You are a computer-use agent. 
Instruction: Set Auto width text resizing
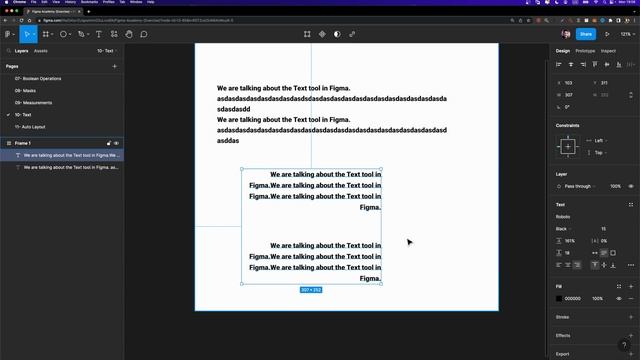[595, 253]
